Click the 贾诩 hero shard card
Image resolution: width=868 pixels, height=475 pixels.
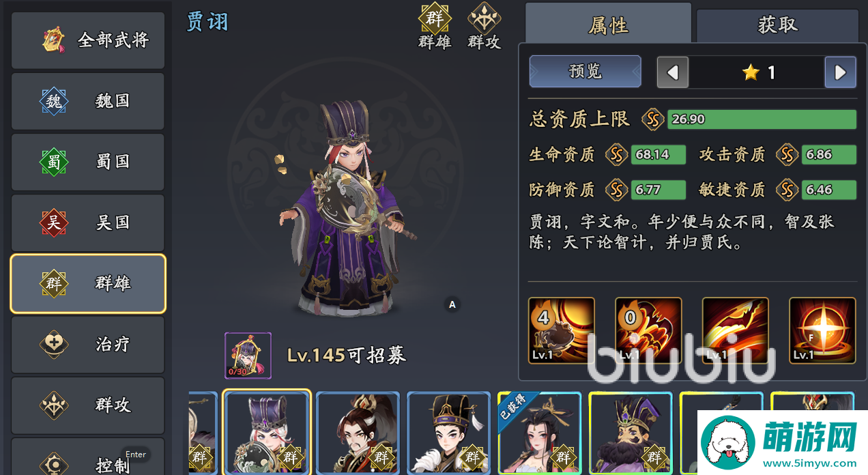tap(248, 356)
